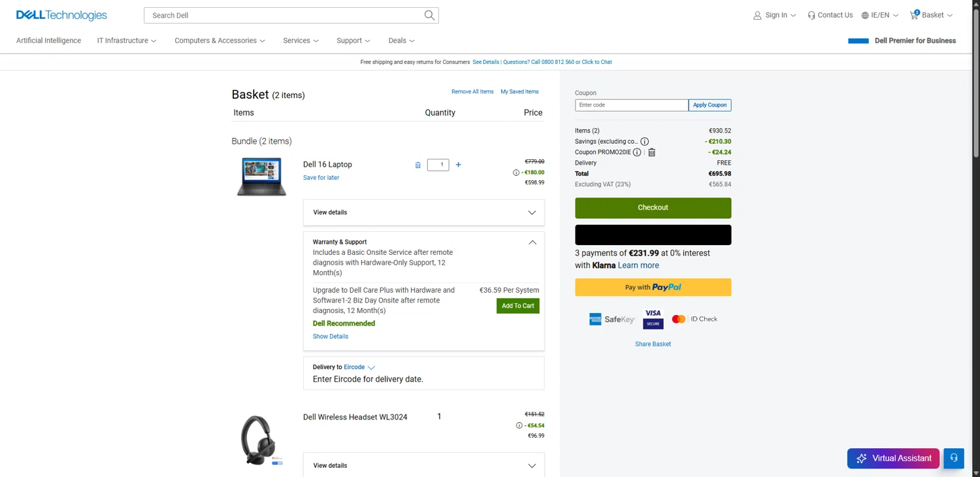The height and width of the screenshot is (477, 980).
Task: Click the Dell 16 Laptop quantity box
Action: coord(438,165)
